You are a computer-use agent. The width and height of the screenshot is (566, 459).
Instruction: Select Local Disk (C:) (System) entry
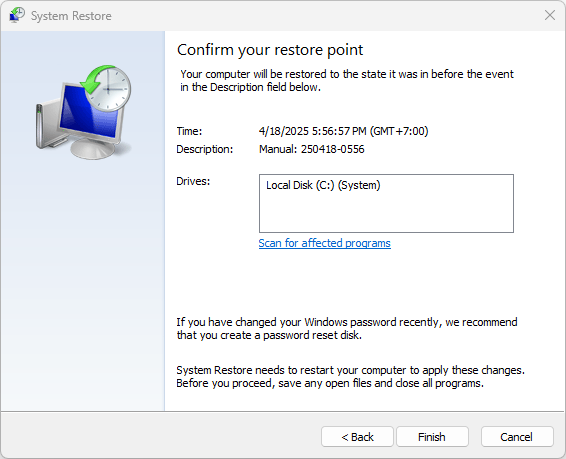(323, 185)
